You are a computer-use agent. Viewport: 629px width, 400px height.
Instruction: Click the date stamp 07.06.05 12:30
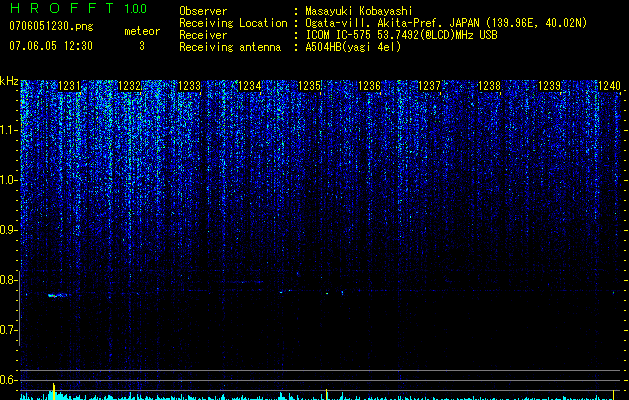pos(51,46)
